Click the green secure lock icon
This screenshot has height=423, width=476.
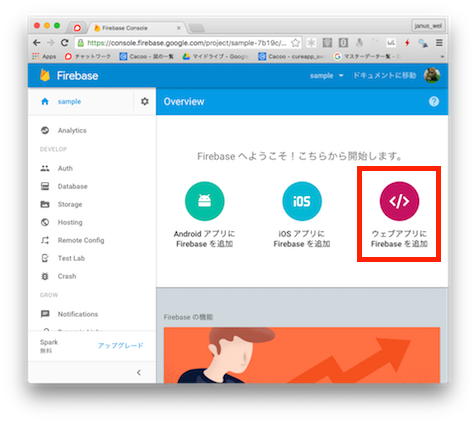click(80, 43)
